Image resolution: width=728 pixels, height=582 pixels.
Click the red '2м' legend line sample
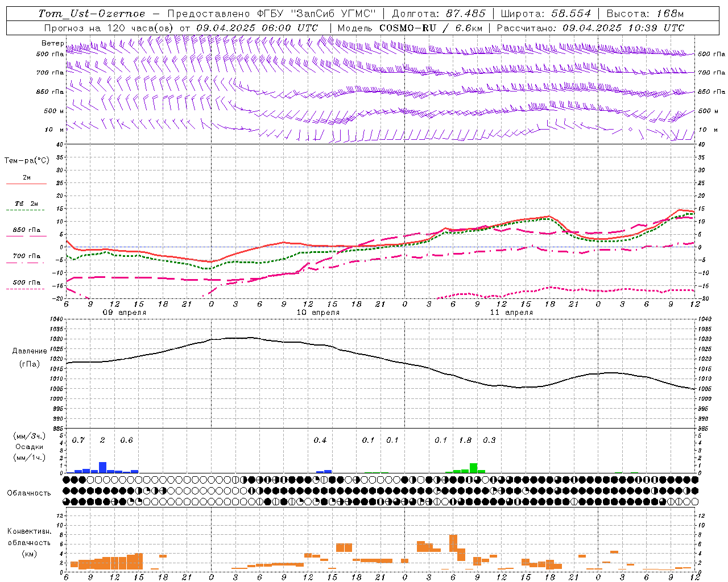click(x=26, y=184)
